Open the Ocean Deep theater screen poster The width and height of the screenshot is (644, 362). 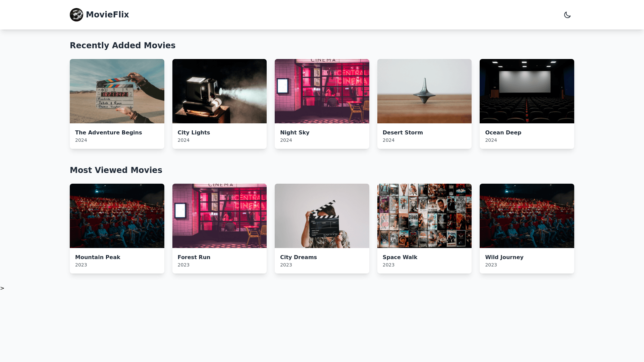tap(527, 91)
